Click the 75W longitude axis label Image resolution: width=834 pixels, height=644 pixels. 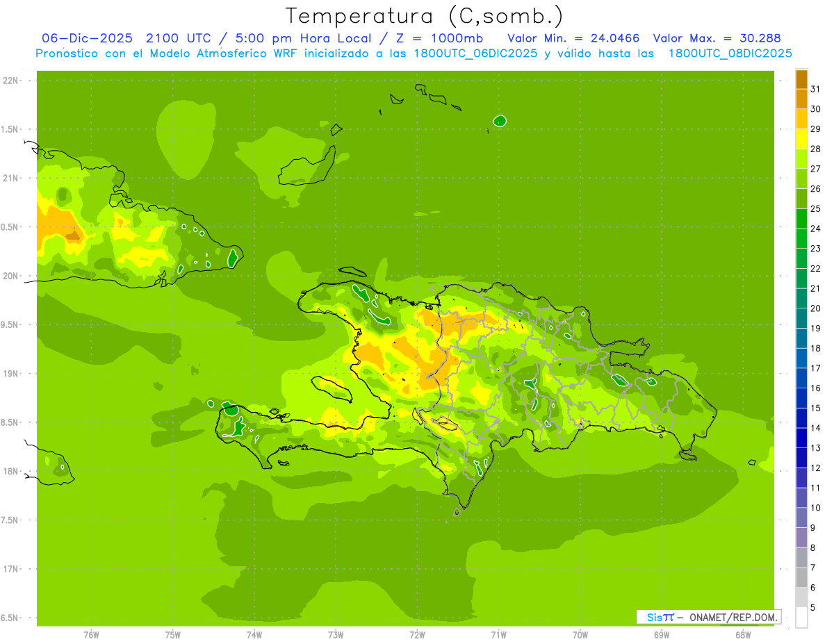tap(173, 635)
